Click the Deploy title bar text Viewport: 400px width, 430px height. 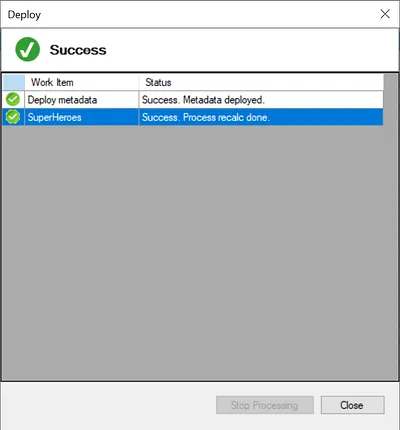(x=24, y=15)
